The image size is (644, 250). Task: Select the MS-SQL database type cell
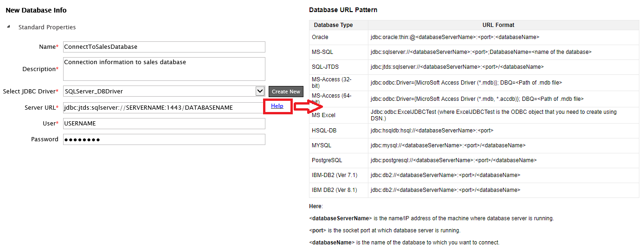tap(339, 52)
